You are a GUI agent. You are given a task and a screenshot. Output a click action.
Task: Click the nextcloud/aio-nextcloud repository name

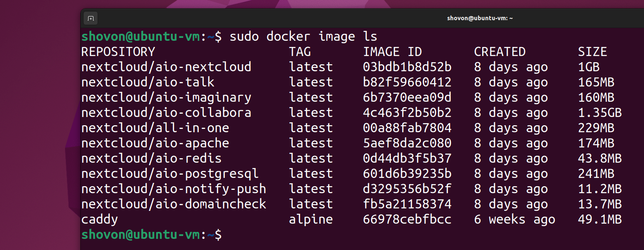(x=166, y=67)
